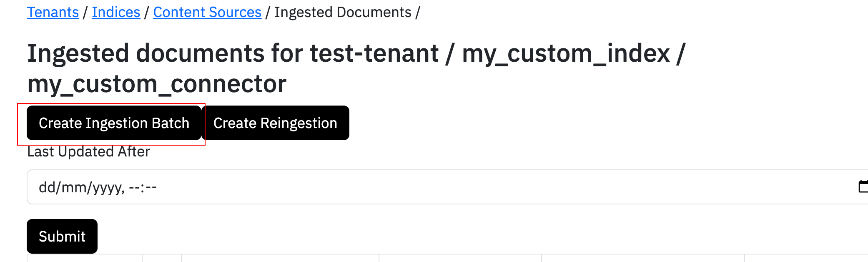
Task: Go to the Indices breadcrumb link
Action: pyautogui.click(x=116, y=13)
